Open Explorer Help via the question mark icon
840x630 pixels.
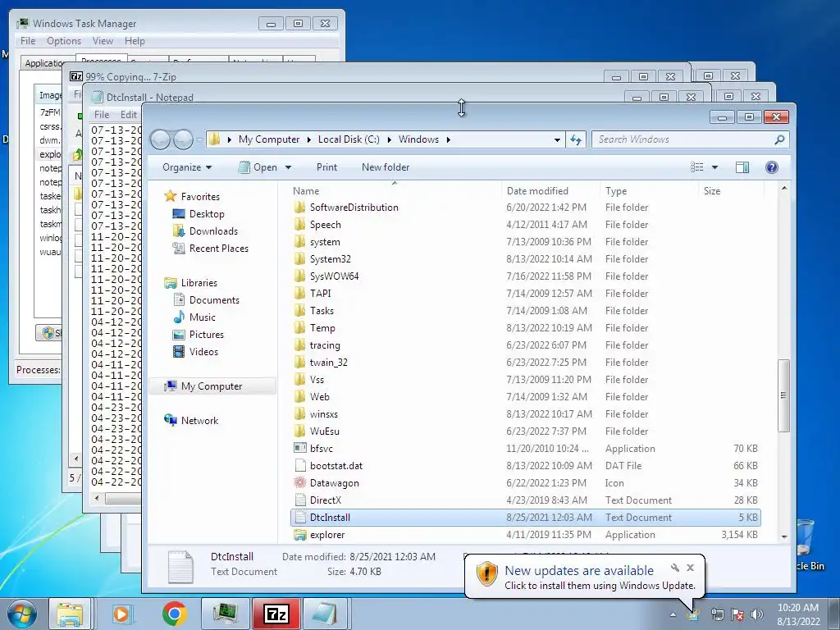[x=771, y=167]
